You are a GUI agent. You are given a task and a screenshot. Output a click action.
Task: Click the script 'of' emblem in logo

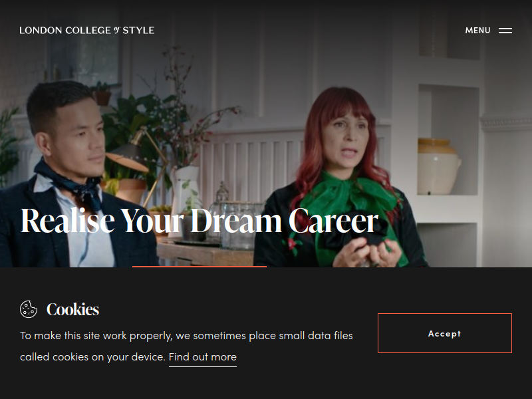pyautogui.click(x=117, y=30)
